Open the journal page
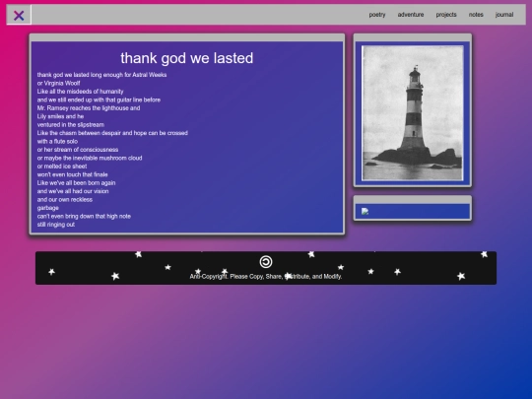Image resolution: width=532 pixels, height=399 pixels. click(x=504, y=15)
